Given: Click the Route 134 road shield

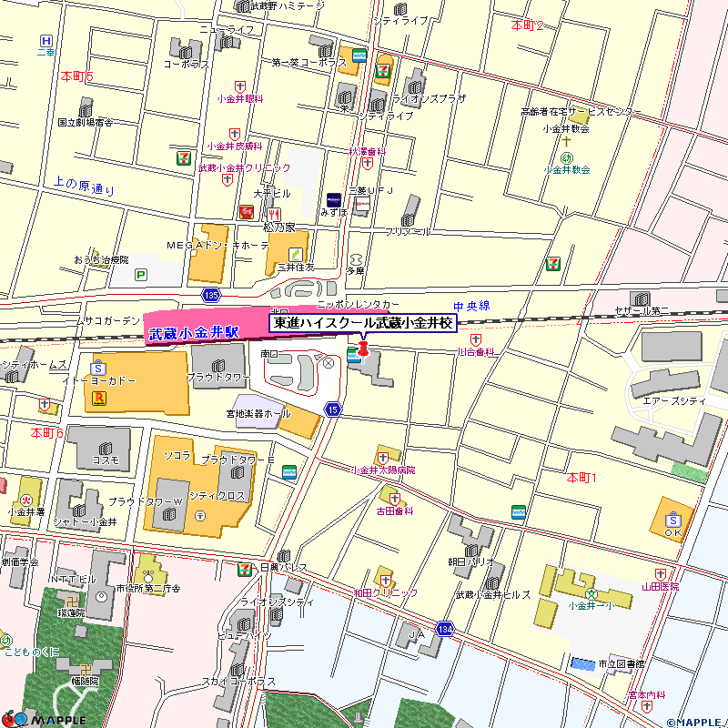Looking at the screenshot, I should pyautogui.click(x=444, y=629).
